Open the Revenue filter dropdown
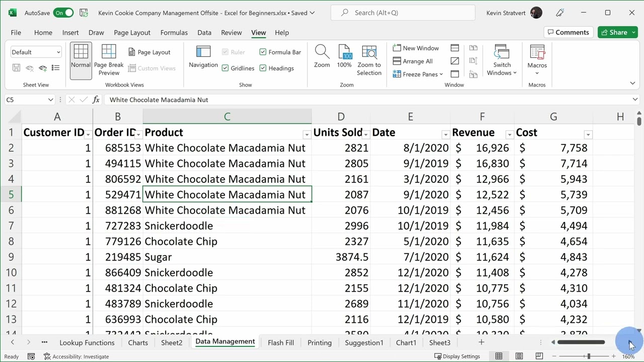The image size is (644, 362). 509,135
